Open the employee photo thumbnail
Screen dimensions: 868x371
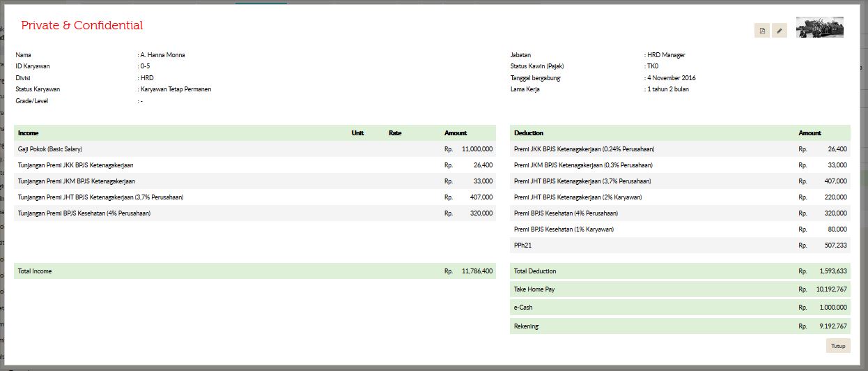(x=820, y=27)
